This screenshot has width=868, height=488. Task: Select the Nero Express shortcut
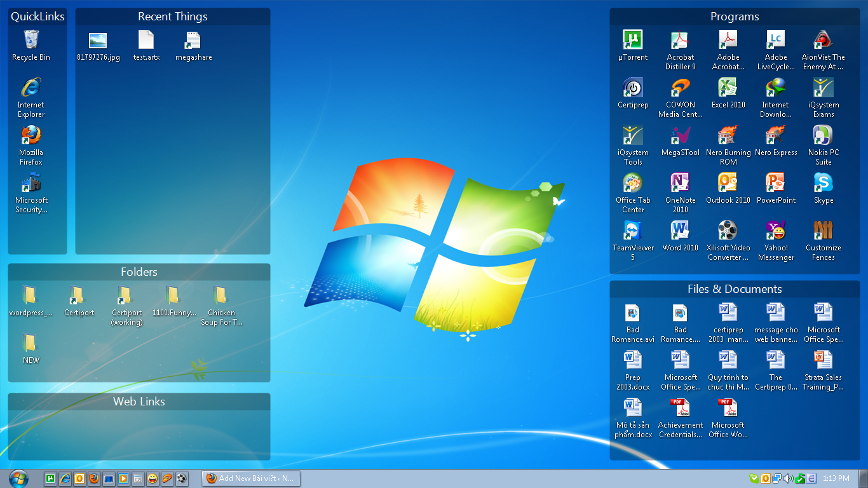point(776,140)
